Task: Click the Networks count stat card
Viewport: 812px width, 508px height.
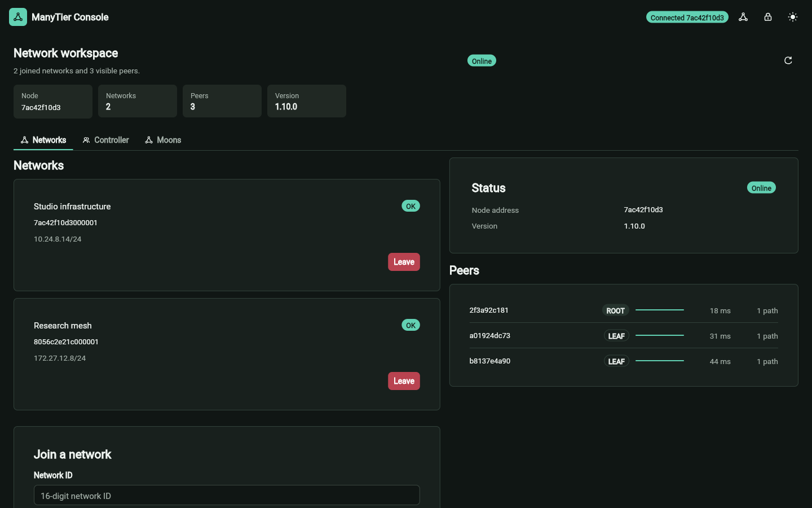Action: pos(138,101)
